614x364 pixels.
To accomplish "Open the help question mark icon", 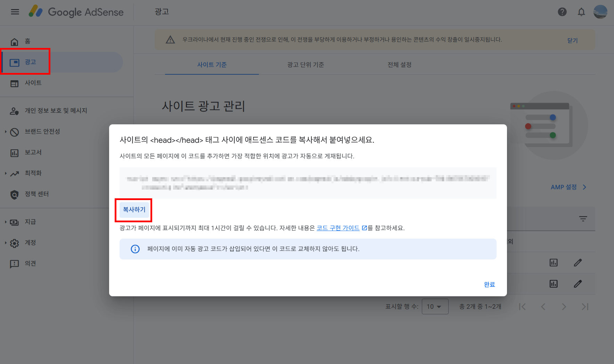I will click(x=562, y=12).
